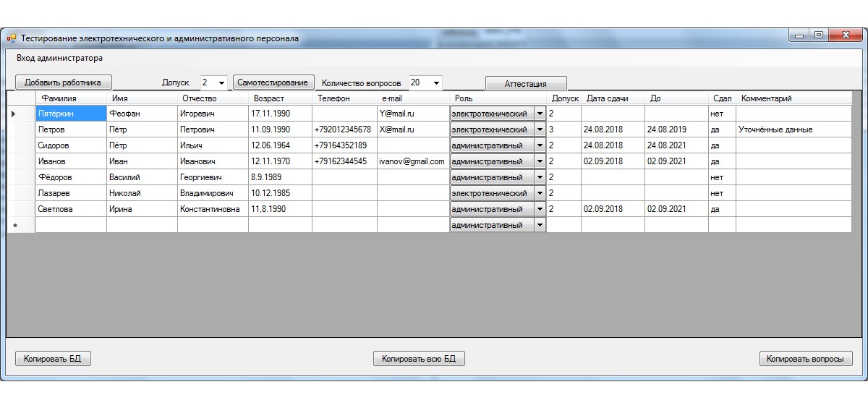
Task: Select the row header arrow of Пятёркин row
Action: (21, 114)
